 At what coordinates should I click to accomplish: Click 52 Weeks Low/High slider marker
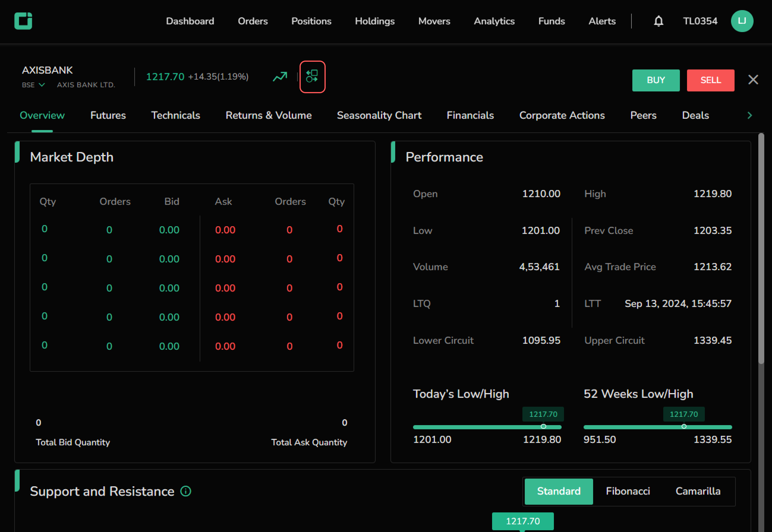683,426
